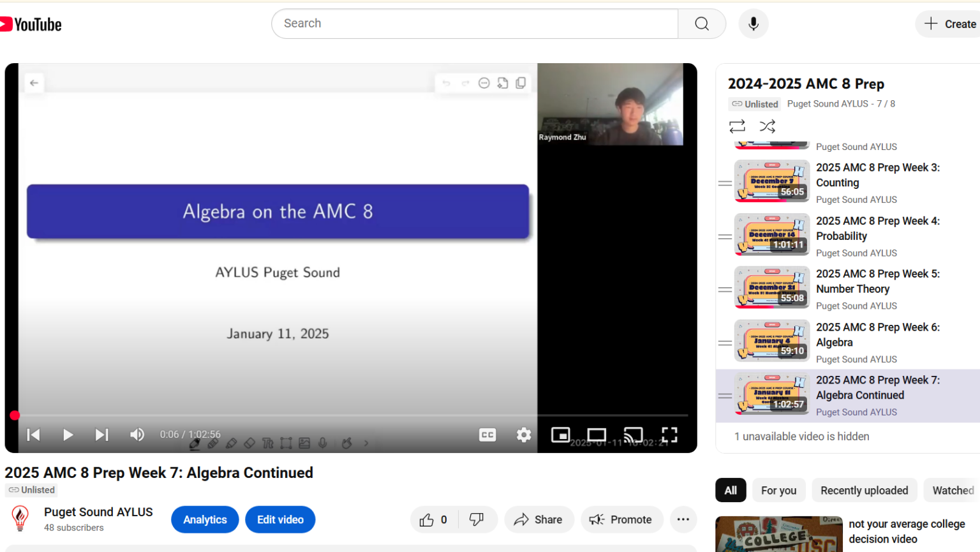Open the Create menu button

(949, 24)
